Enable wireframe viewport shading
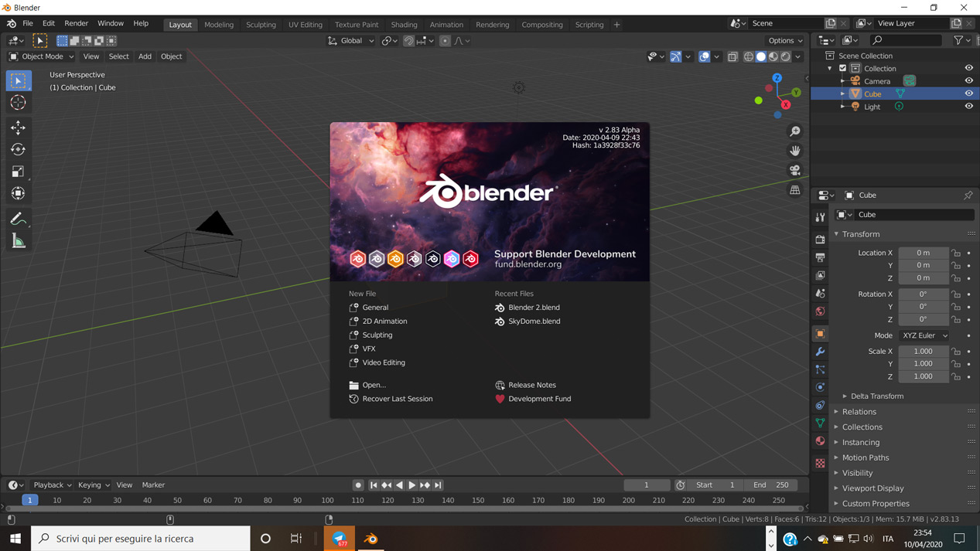The height and width of the screenshot is (551, 980). click(x=749, y=56)
